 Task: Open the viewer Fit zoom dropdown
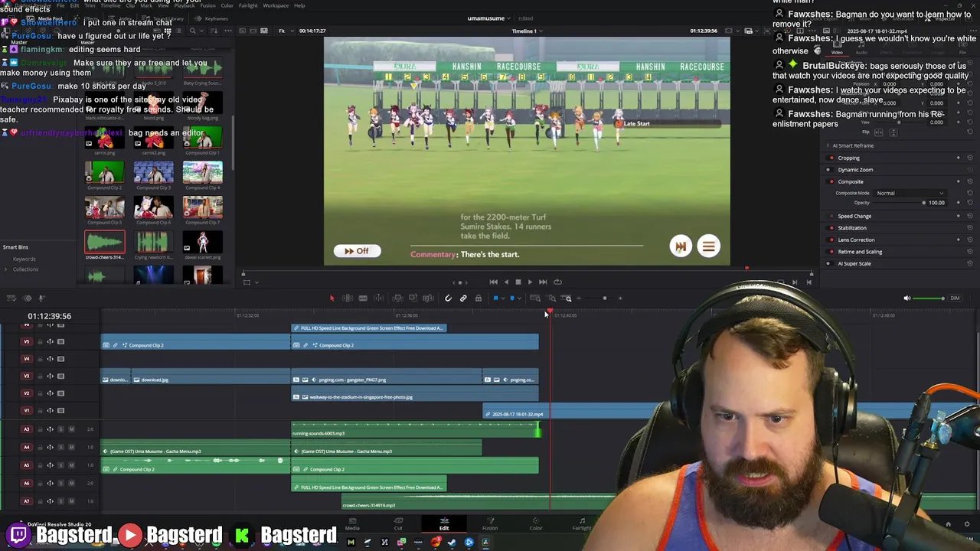(285, 31)
